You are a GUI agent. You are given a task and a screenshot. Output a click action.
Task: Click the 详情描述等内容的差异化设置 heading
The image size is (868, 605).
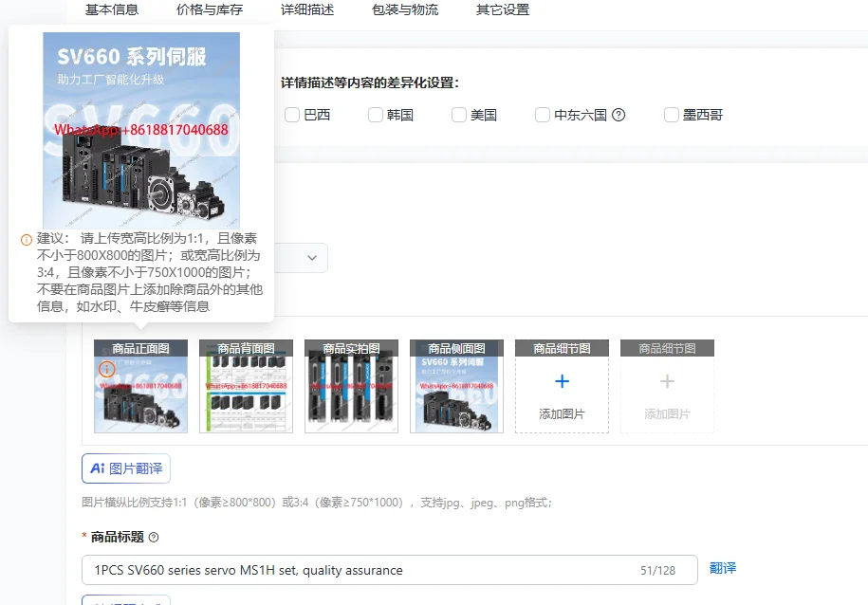370,83
